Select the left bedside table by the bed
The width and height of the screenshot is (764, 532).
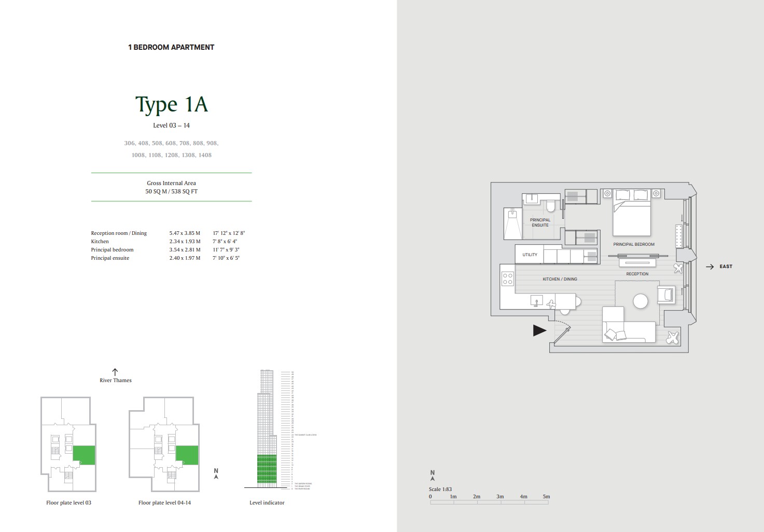(x=607, y=193)
